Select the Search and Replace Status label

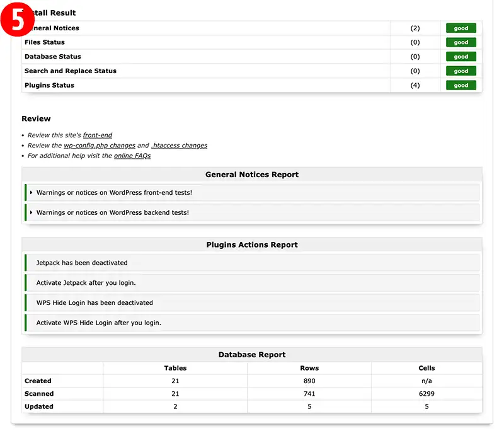click(71, 71)
